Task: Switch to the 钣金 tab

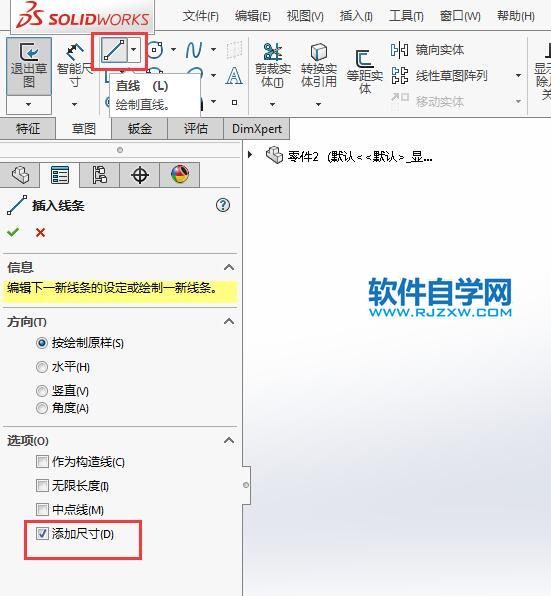Action: tap(139, 128)
